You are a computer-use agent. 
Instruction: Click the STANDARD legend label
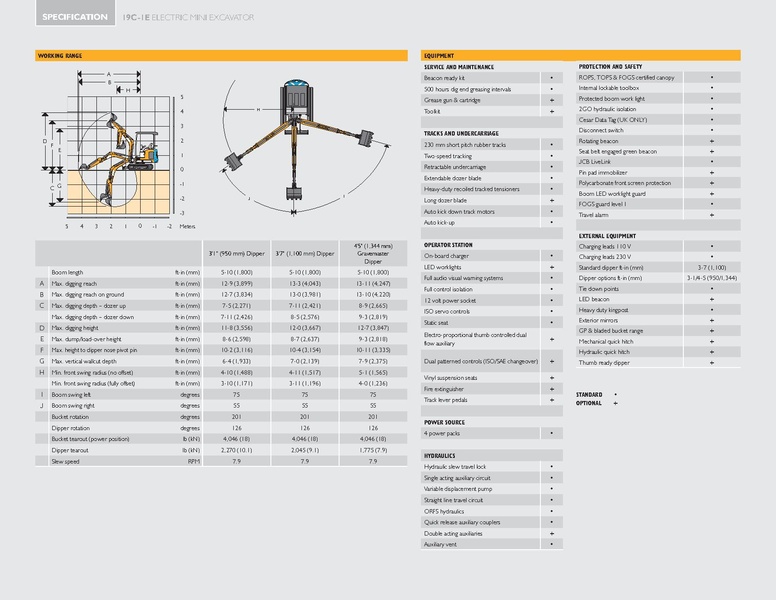coord(589,395)
